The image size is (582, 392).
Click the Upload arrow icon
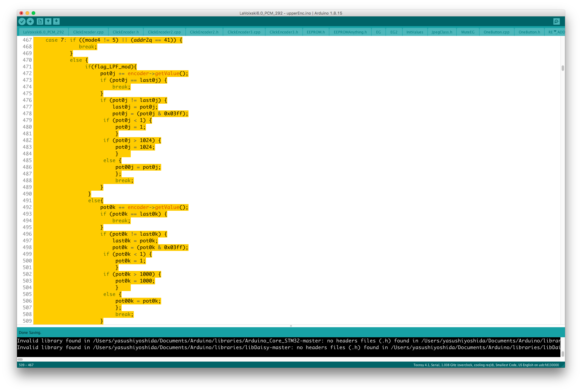(30, 21)
